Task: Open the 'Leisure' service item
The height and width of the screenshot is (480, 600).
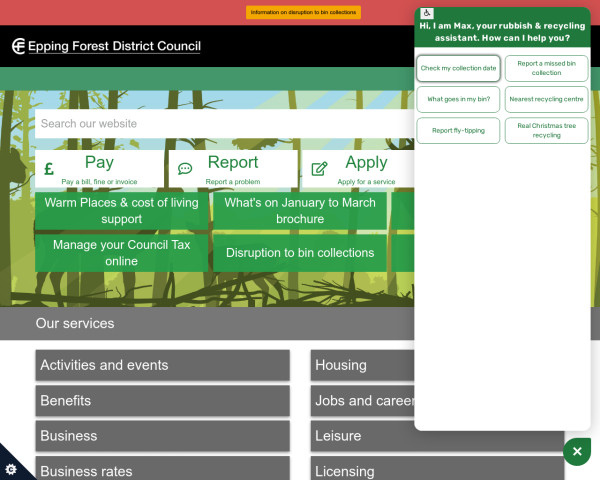Action: (x=362, y=436)
